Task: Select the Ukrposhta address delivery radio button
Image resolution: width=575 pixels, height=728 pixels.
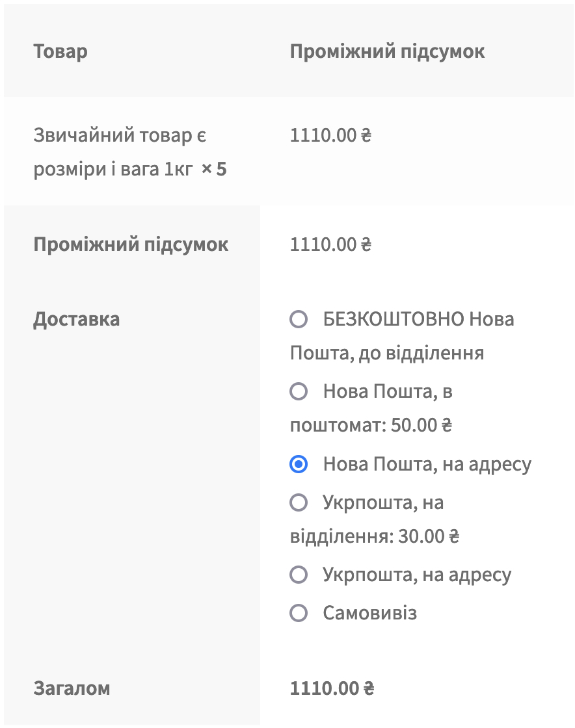Action: click(298, 575)
